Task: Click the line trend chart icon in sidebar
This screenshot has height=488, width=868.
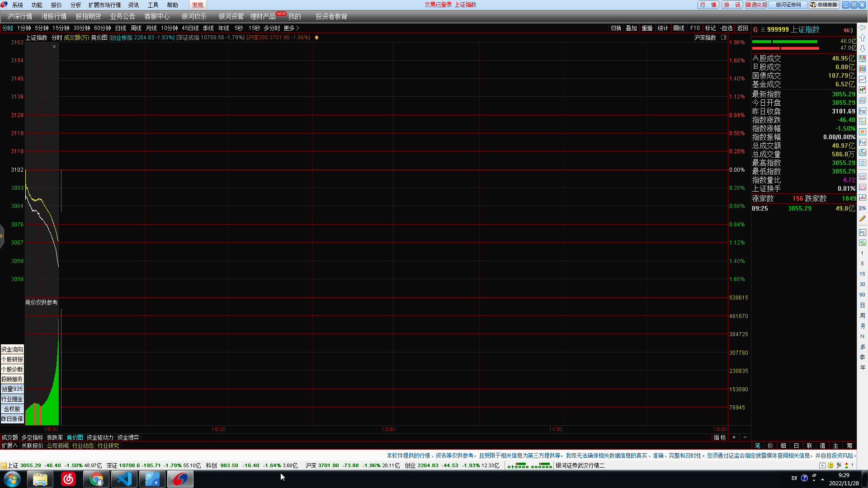Action: coord(862,79)
